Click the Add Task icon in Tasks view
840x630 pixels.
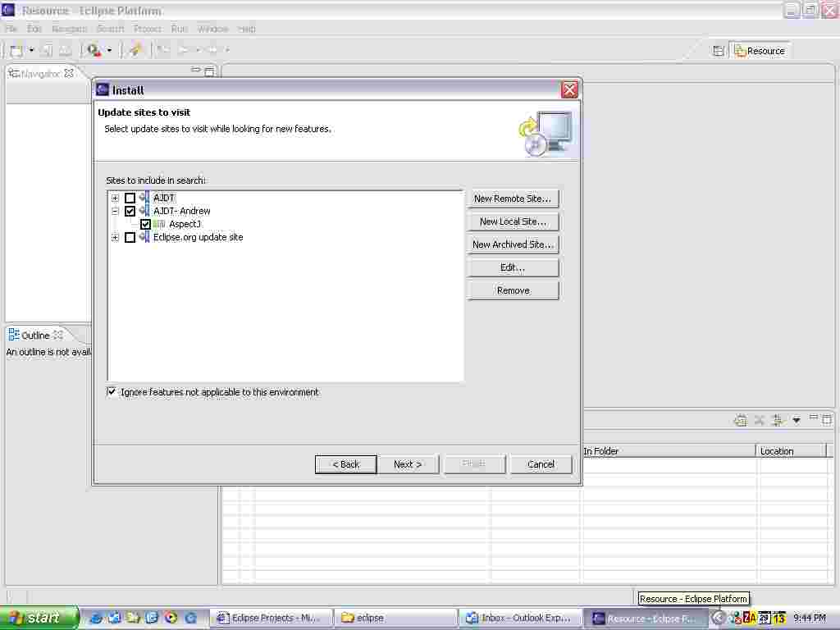(x=741, y=421)
